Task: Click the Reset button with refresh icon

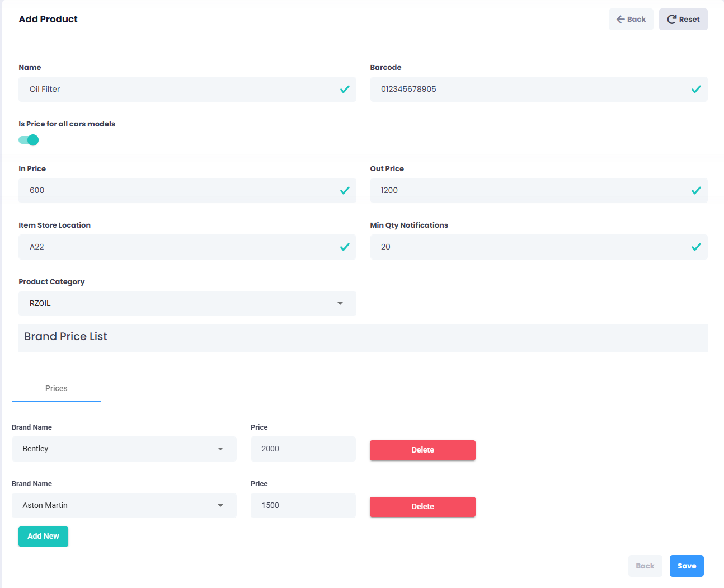Action: [x=683, y=20]
